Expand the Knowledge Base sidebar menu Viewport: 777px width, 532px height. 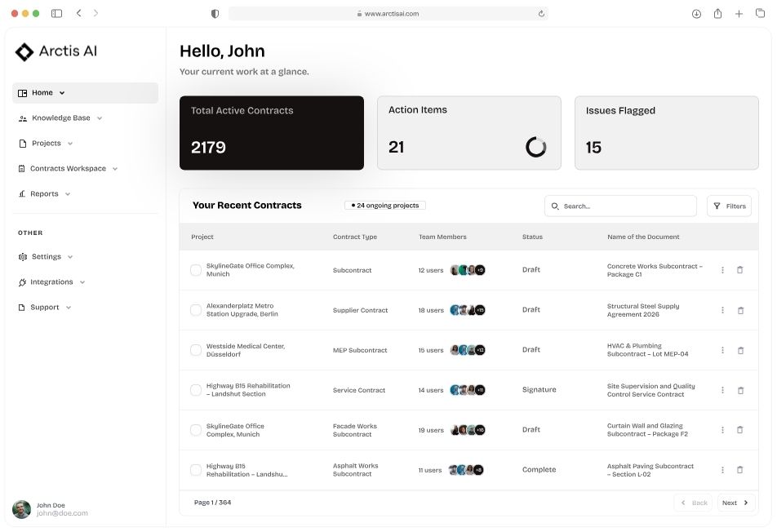[x=60, y=118]
